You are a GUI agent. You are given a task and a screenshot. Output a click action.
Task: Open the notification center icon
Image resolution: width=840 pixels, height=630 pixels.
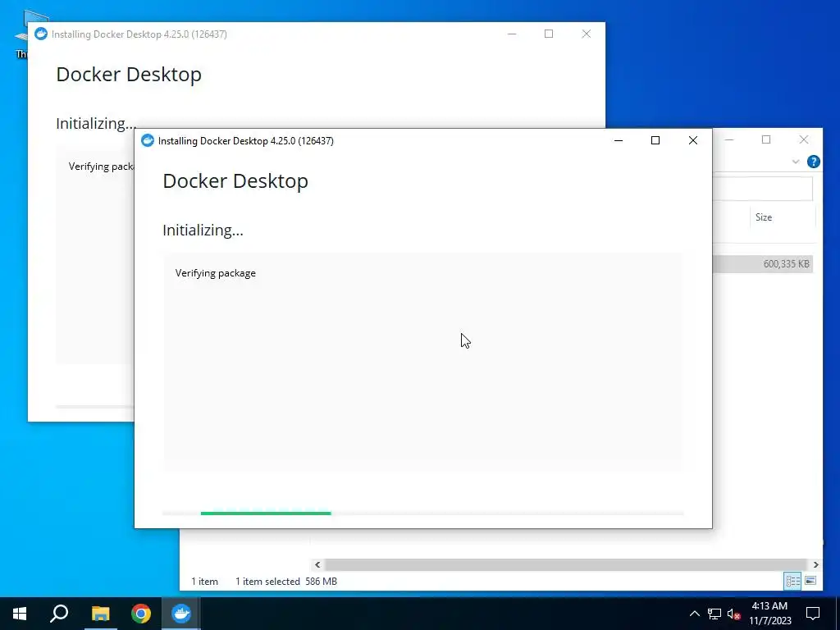coord(813,614)
